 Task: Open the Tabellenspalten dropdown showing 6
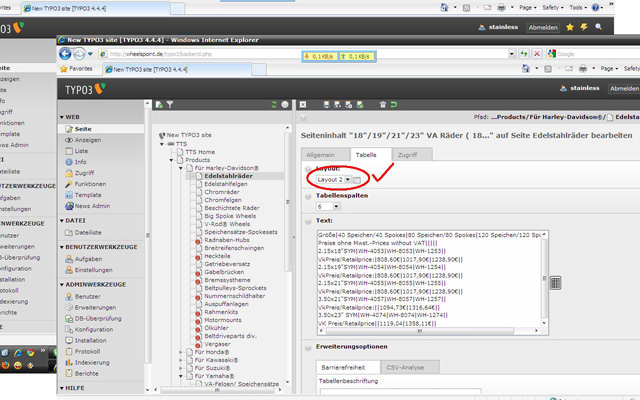click(328, 207)
